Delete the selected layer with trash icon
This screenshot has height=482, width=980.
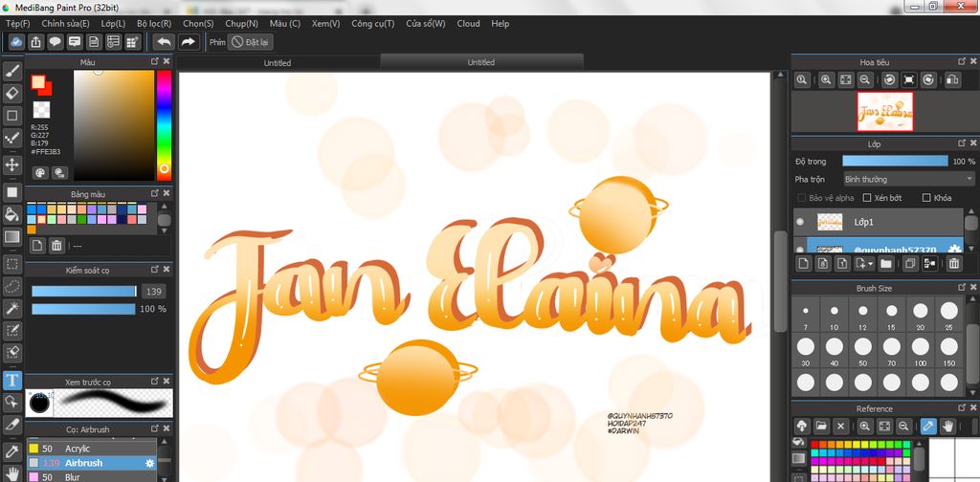[x=954, y=264]
